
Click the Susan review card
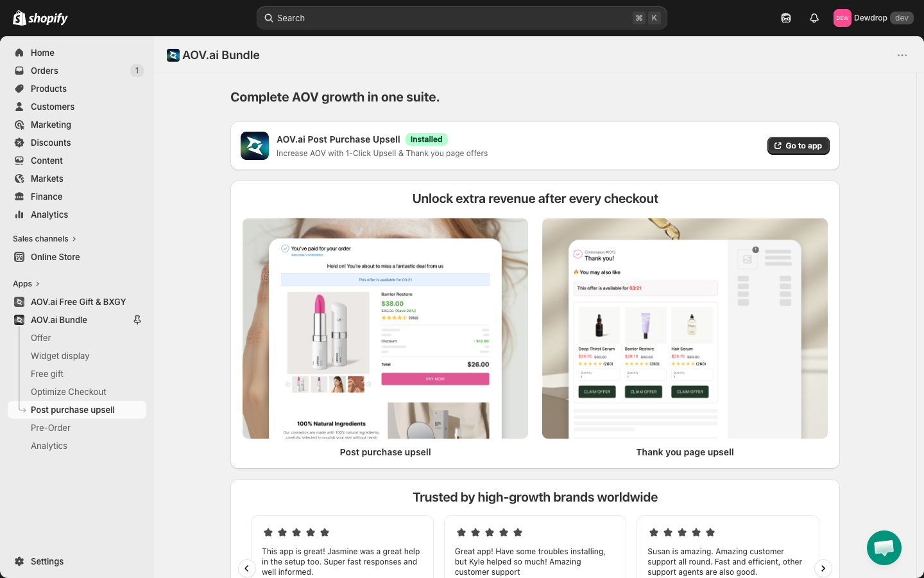coord(728,547)
